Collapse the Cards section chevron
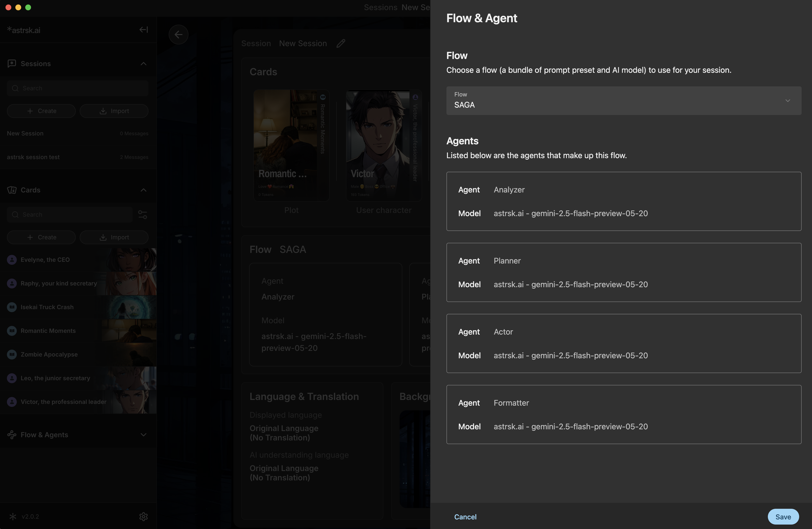This screenshot has width=812, height=529. [144, 190]
